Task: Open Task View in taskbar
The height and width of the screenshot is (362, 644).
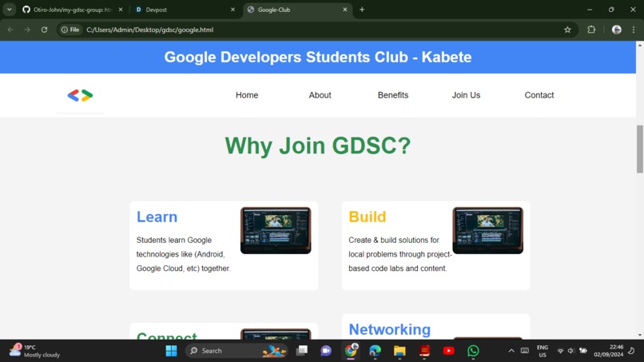Action: pos(302,351)
